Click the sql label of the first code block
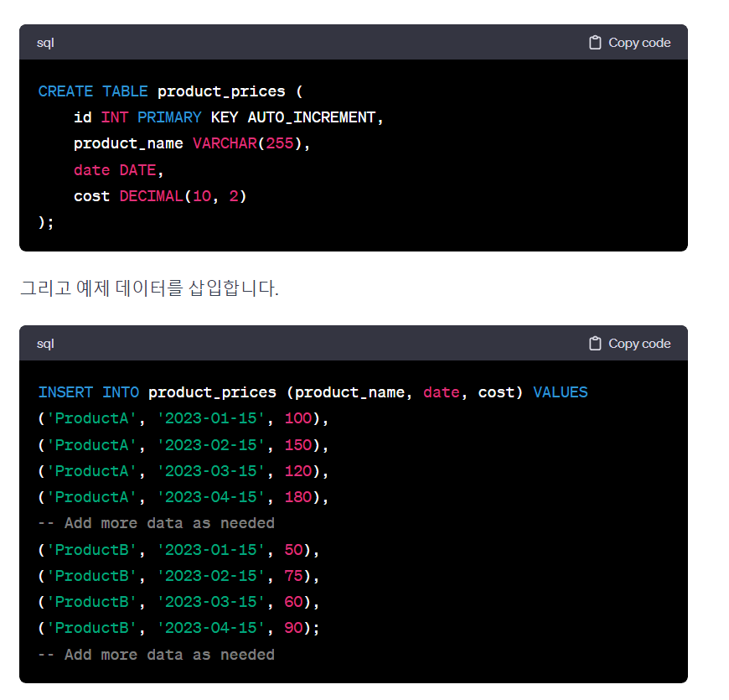Image resolution: width=729 pixels, height=700 pixels. [45, 43]
